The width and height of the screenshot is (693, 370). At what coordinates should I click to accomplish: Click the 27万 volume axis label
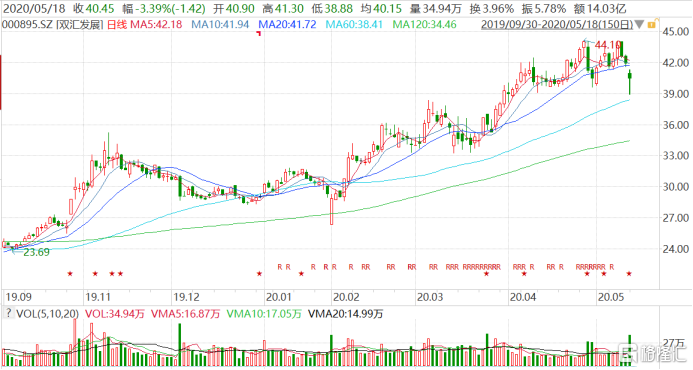(673, 343)
